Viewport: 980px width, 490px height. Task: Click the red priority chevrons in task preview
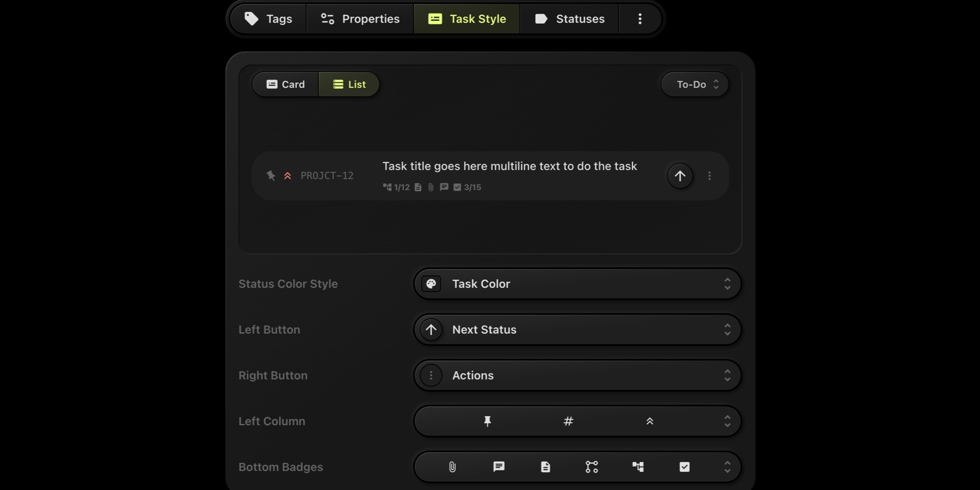[287, 175]
